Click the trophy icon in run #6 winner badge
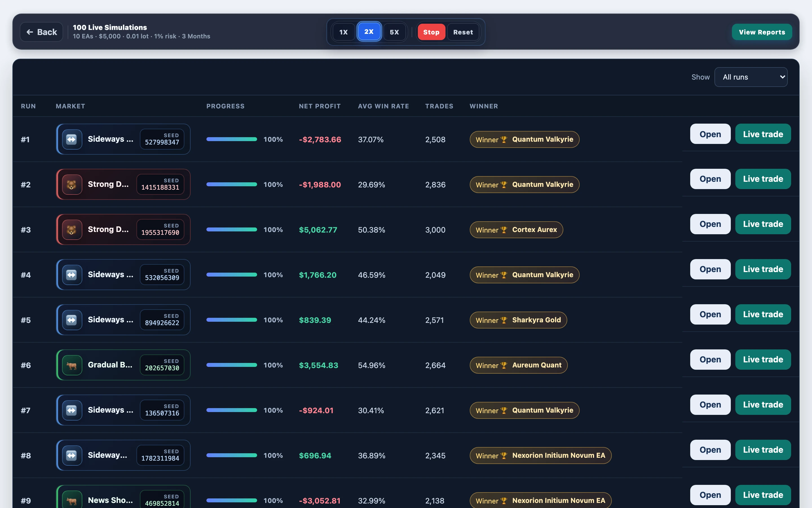This screenshot has width=812, height=508. tap(504, 365)
